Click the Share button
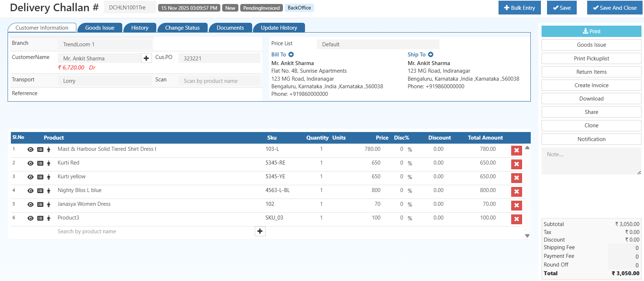The image size is (644, 281). 591,112
